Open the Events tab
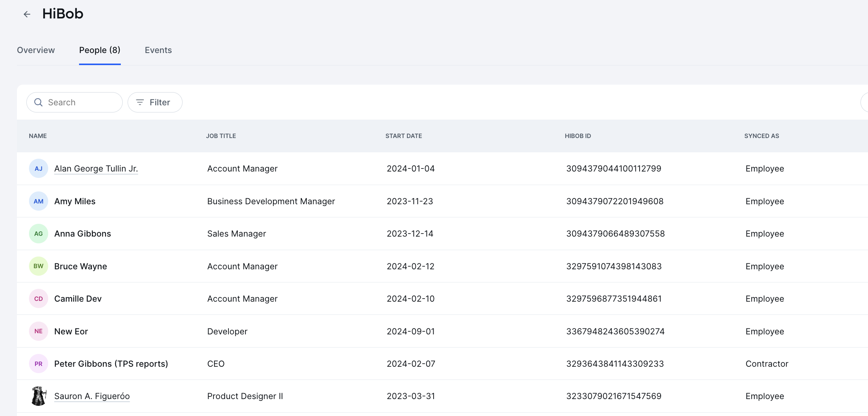 [158, 50]
